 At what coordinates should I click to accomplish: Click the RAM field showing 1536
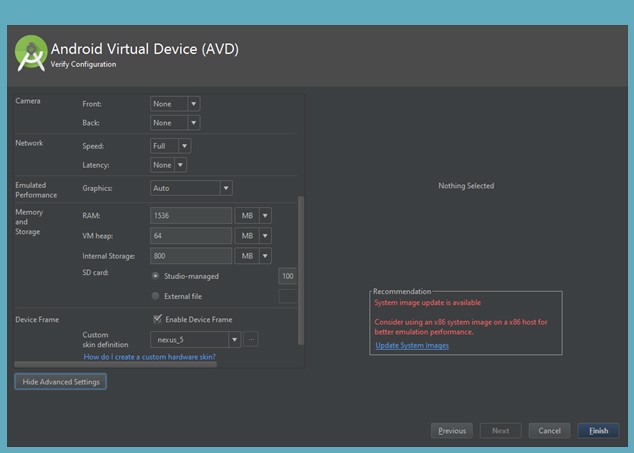point(191,216)
